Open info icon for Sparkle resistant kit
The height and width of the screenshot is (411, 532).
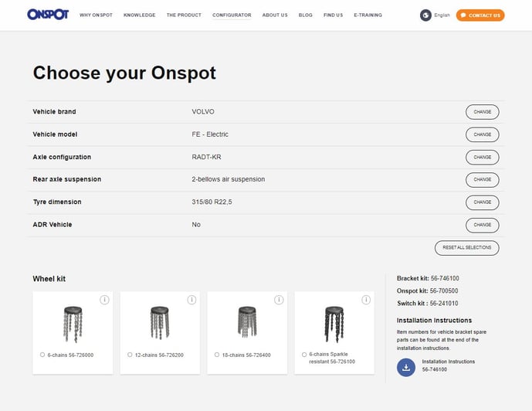[366, 300]
